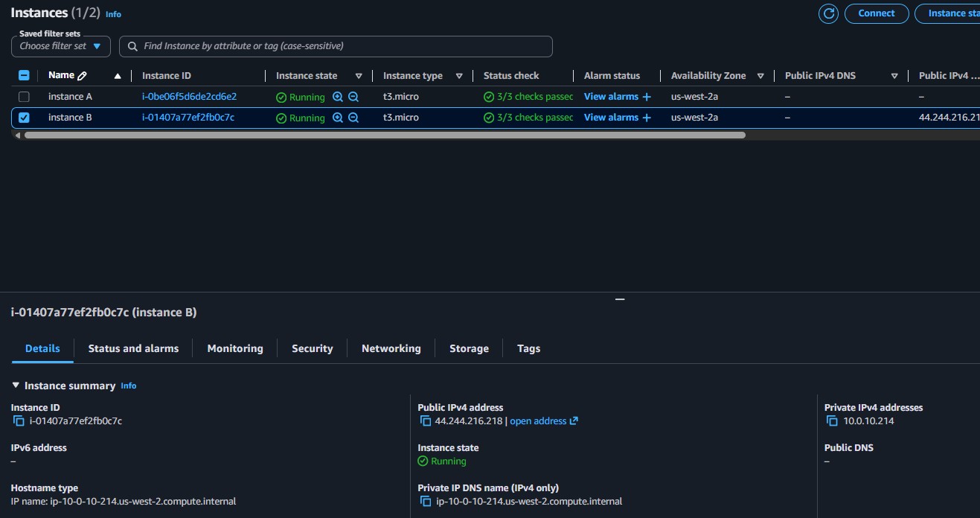Open the Choose filter set dropdown

pyautogui.click(x=60, y=46)
